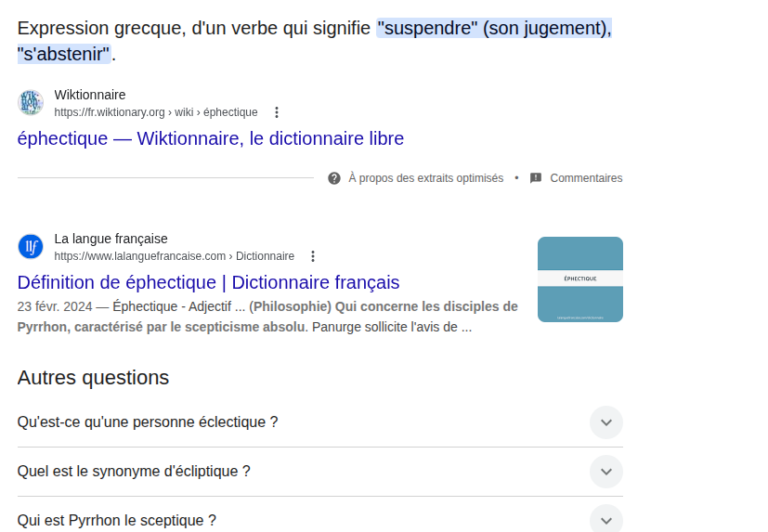Viewport: 768px width, 532px height.
Task: Click the Commentaires feedback flag icon
Action: pos(536,178)
